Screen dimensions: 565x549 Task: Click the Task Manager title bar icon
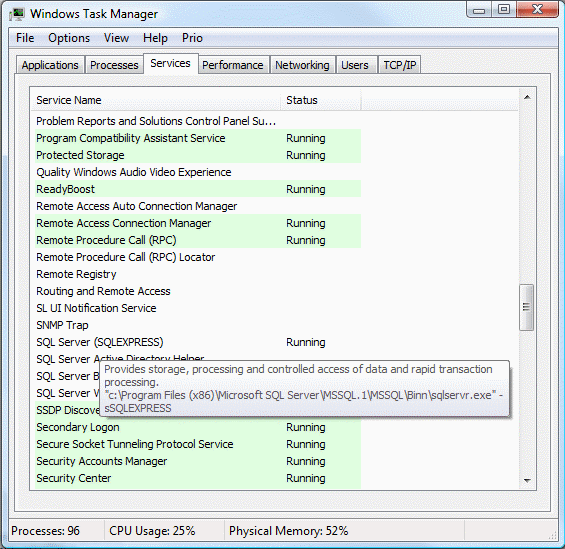click(x=17, y=14)
